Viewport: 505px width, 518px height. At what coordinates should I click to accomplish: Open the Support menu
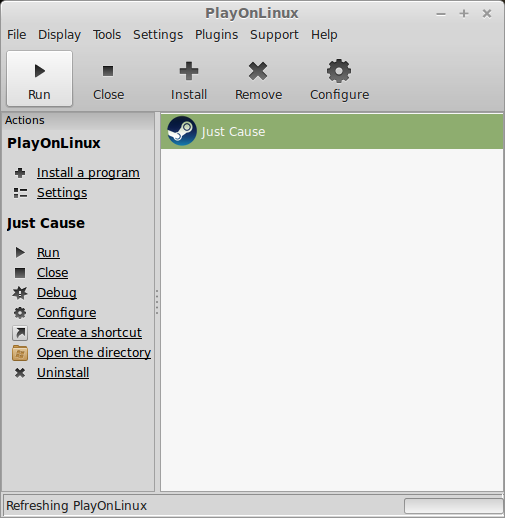[x=274, y=35]
